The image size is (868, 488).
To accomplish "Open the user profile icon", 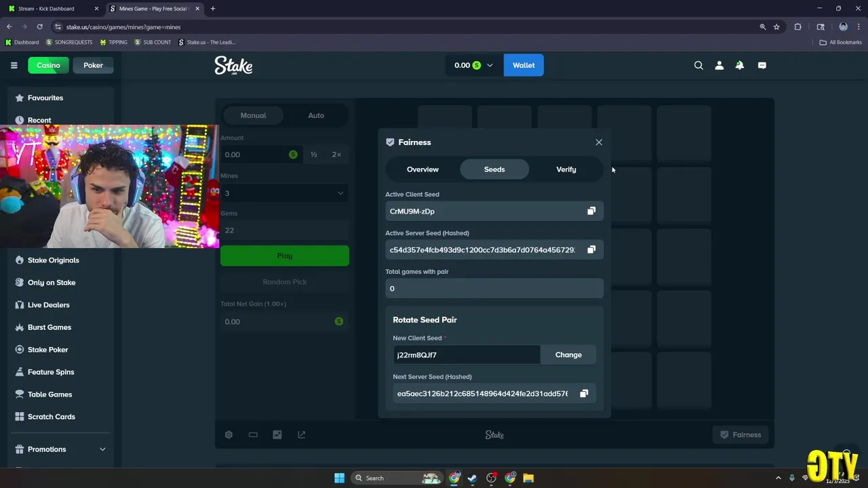I will pyautogui.click(x=719, y=66).
